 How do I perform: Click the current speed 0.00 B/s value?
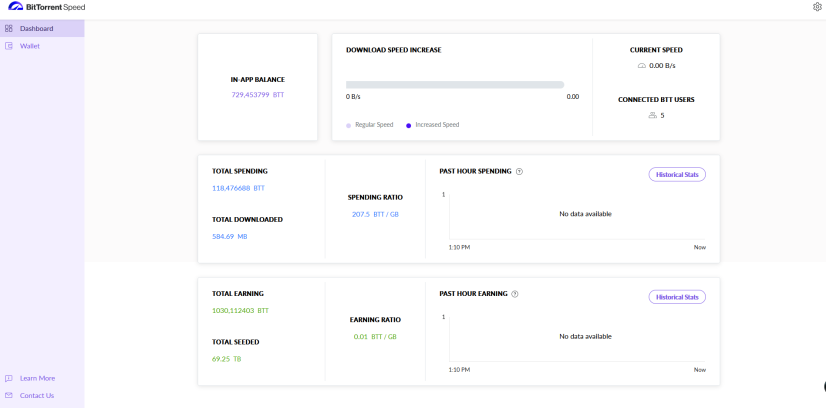click(x=662, y=66)
